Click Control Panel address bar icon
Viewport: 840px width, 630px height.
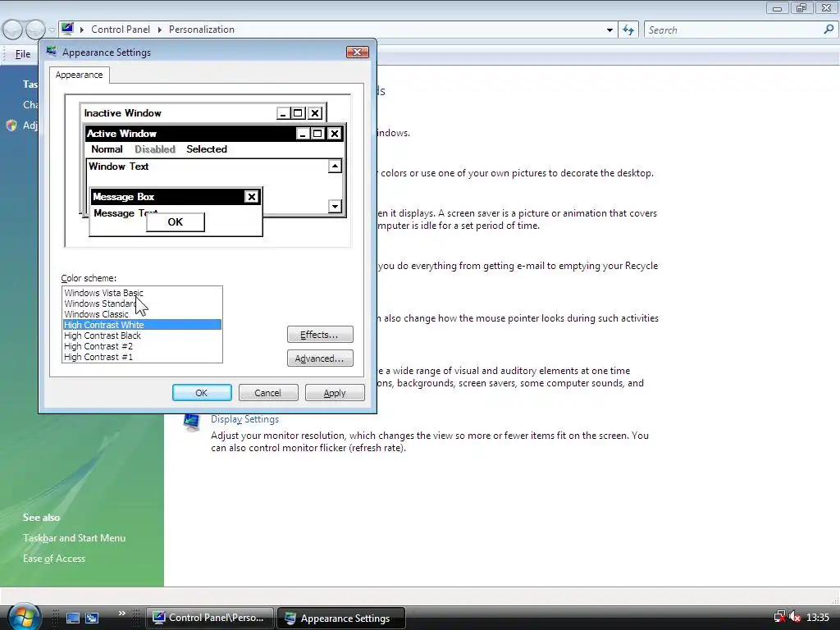tap(67, 29)
